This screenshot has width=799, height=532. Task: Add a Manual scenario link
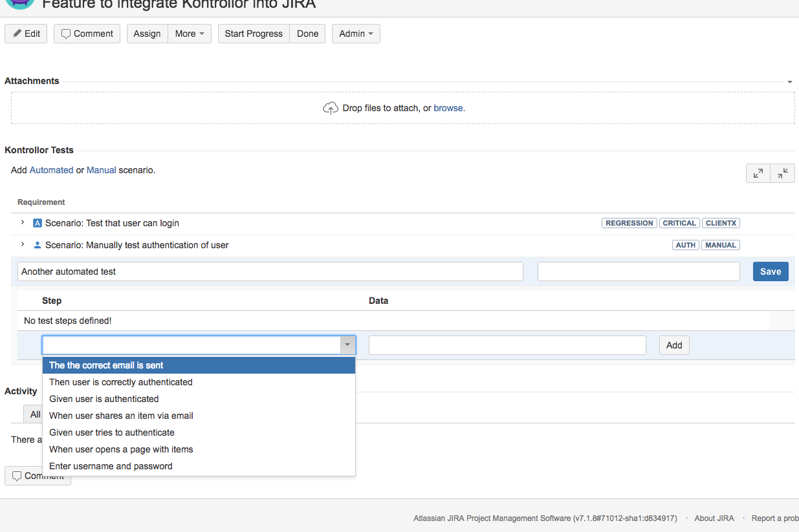coord(102,170)
